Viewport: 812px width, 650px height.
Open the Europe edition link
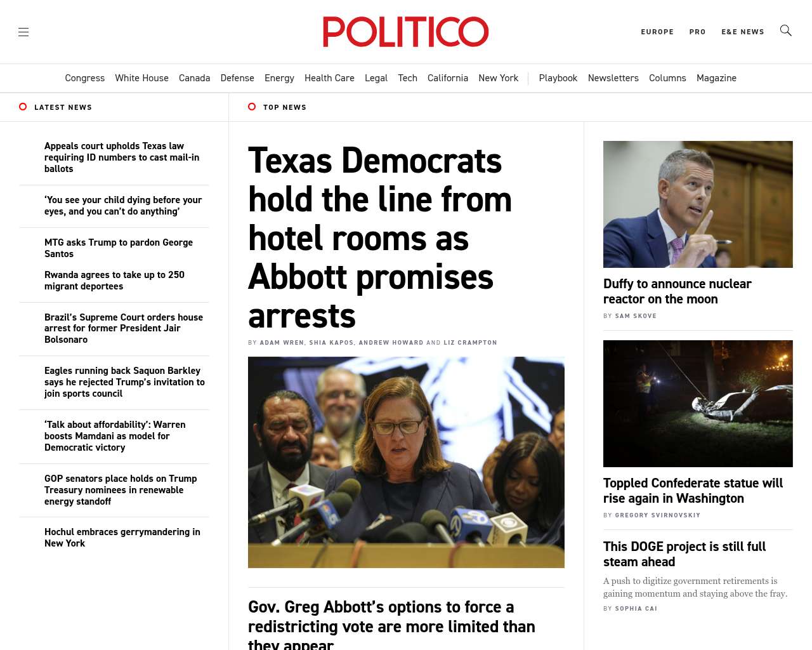click(x=657, y=32)
